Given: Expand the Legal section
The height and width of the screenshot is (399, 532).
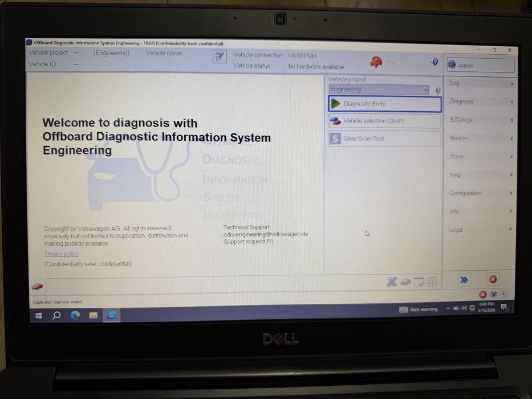Looking at the screenshot, I should (x=480, y=230).
